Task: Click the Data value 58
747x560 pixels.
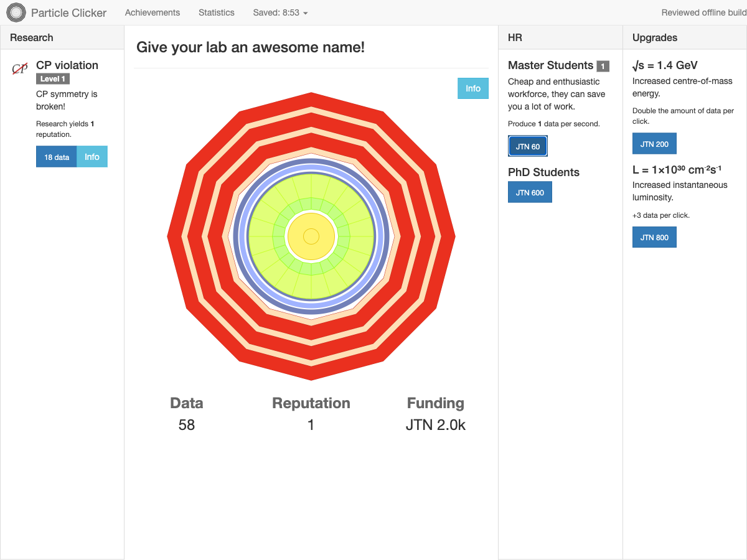Action: [187, 425]
